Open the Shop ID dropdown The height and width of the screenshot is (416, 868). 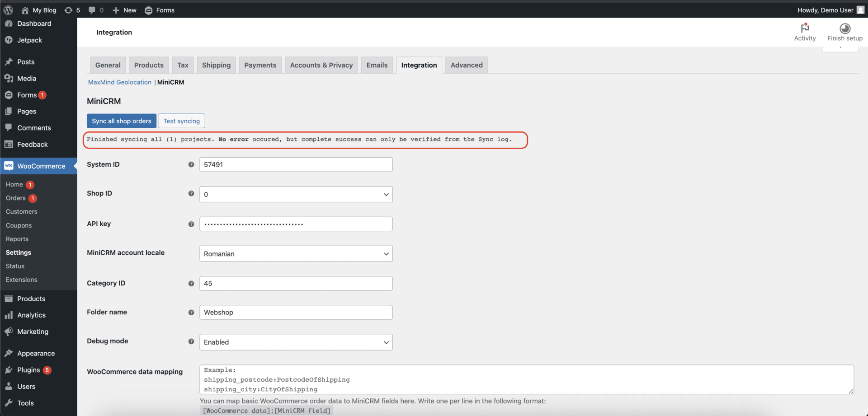296,194
